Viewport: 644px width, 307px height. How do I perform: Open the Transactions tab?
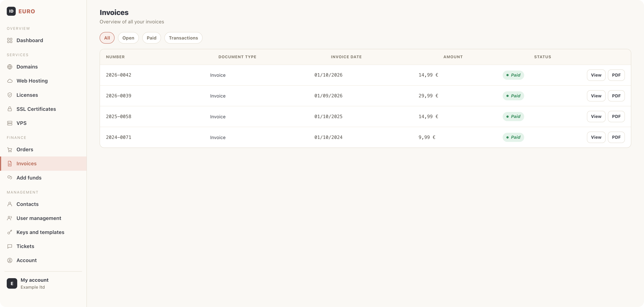click(x=183, y=38)
